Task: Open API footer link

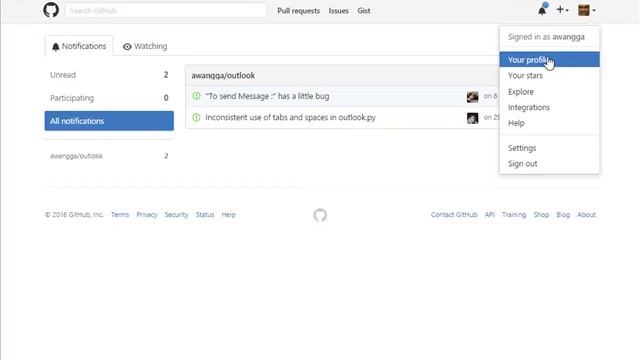Action: [489, 215]
